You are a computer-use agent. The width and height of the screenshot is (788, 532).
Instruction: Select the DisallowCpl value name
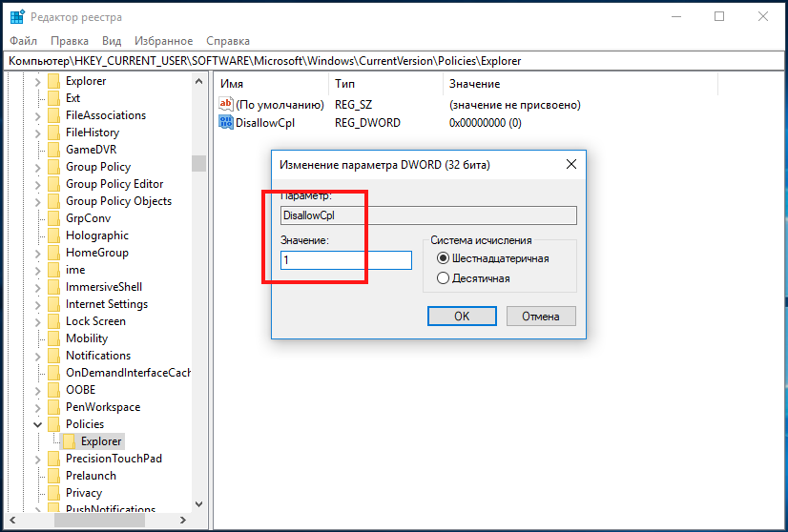coord(265,123)
